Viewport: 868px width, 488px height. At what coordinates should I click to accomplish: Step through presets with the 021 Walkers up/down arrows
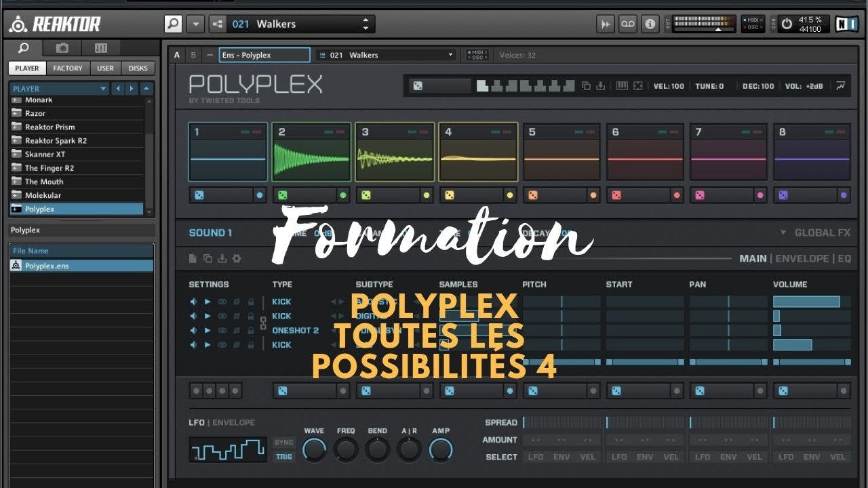coord(366,24)
